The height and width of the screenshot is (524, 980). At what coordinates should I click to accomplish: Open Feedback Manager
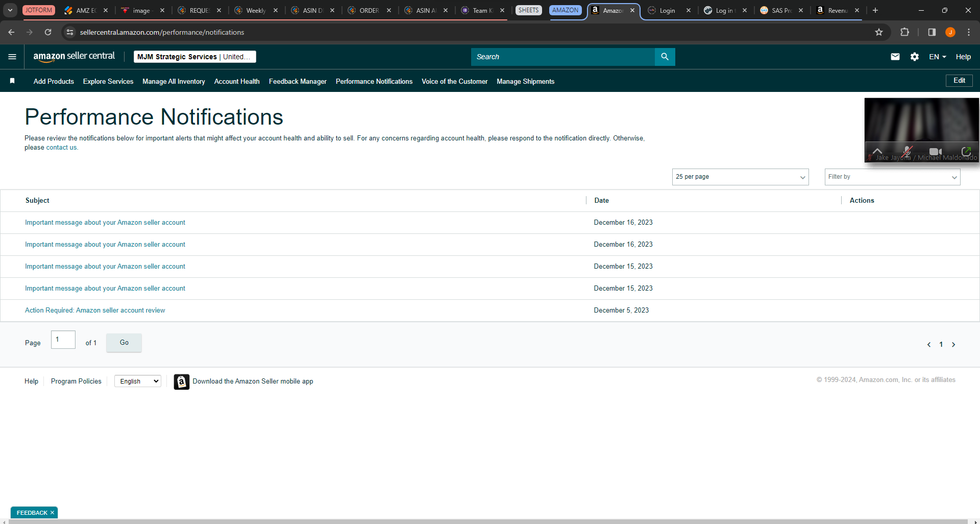[x=298, y=81]
